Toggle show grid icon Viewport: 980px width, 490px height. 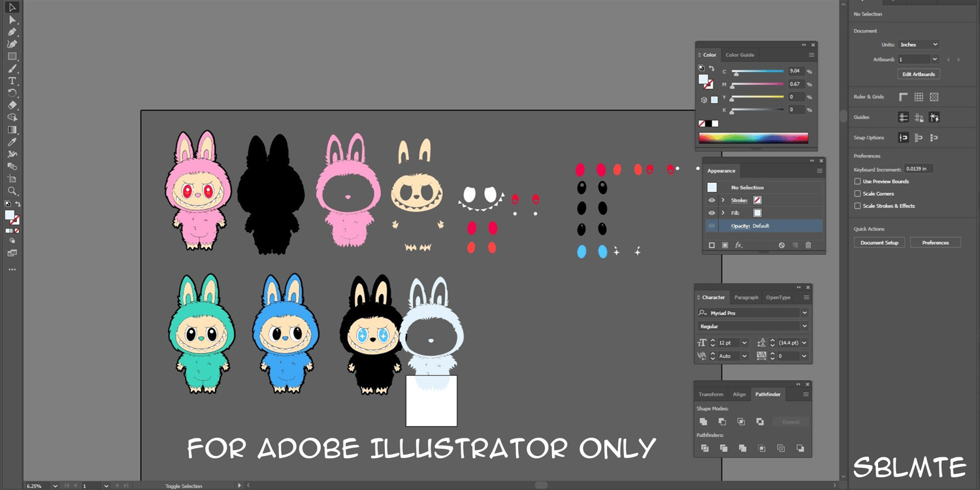pyautogui.click(x=919, y=97)
